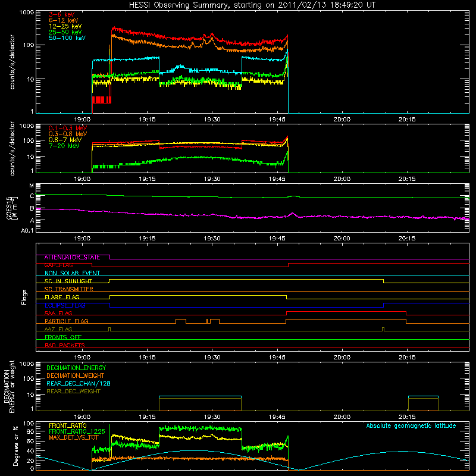
Task: Select the ECLIPSE_FLAG label
Action: 65,305
